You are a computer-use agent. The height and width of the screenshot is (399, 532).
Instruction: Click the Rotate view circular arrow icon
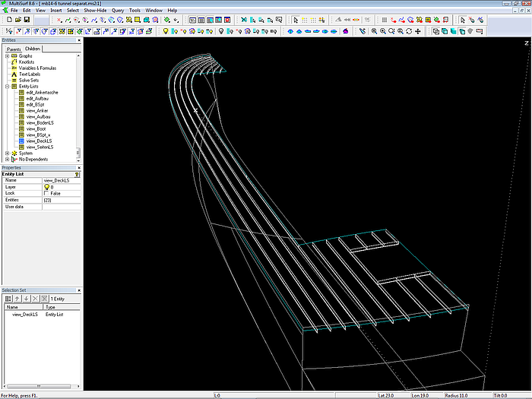pos(410,31)
